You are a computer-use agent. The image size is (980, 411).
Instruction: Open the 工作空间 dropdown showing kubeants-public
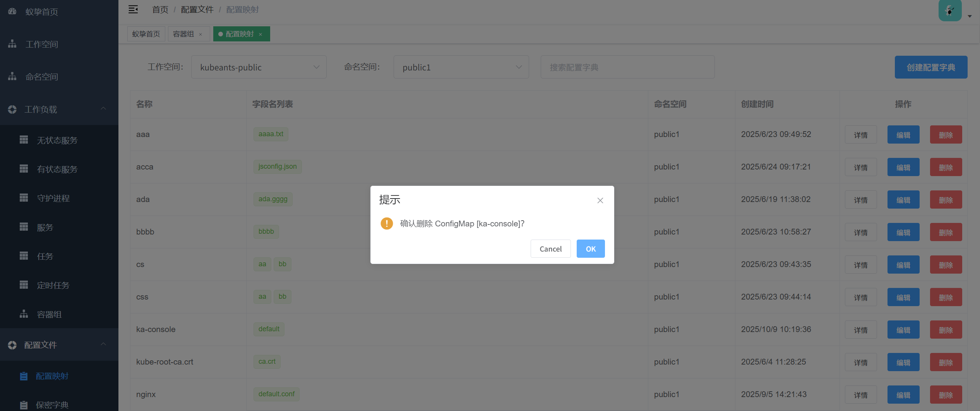(x=259, y=67)
